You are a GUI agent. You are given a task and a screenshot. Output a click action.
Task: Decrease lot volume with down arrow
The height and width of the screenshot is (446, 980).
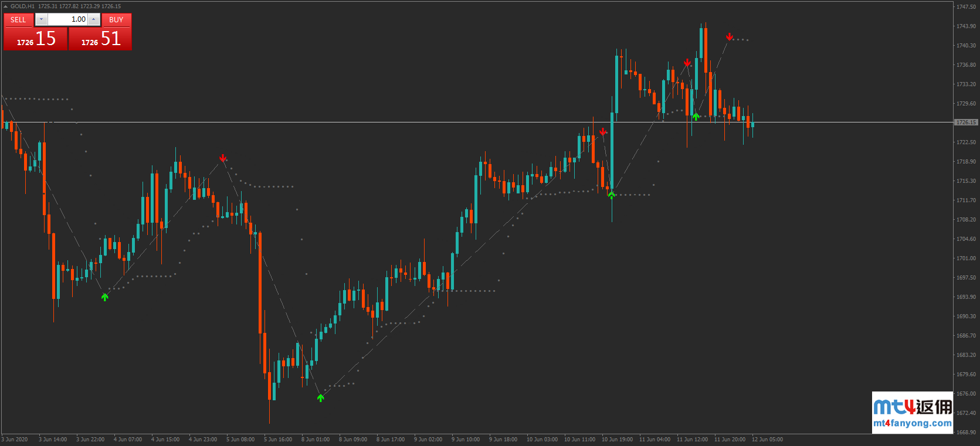pos(41,19)
